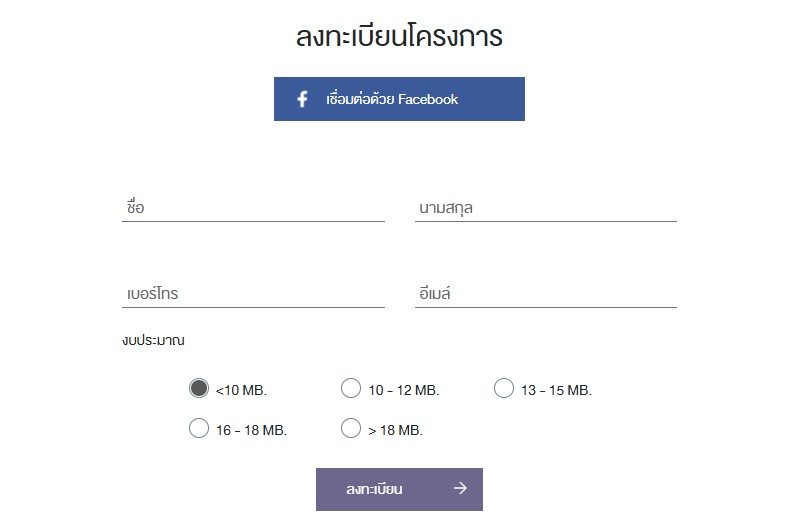
Task: Choose the 10 - 12 MB. radio circle
Action: [x=351, y=388]
